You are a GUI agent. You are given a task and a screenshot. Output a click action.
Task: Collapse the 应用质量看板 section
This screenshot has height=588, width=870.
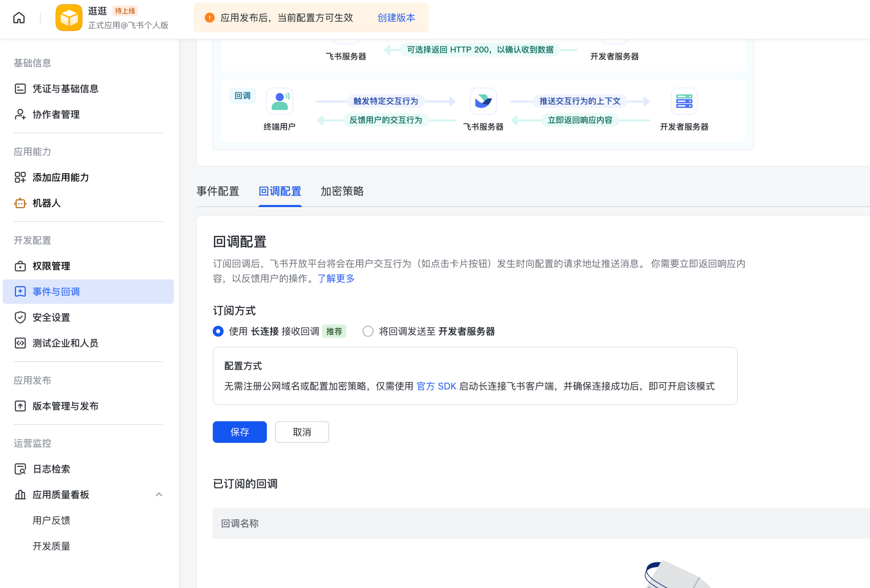[x=159, y=495]
